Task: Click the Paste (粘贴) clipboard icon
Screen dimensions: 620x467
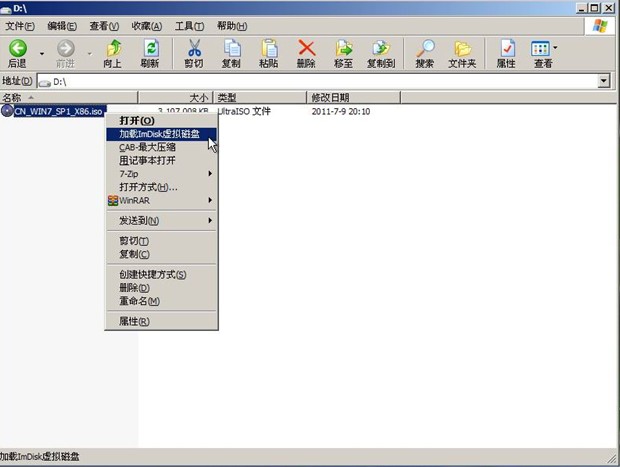Action: 269,48
